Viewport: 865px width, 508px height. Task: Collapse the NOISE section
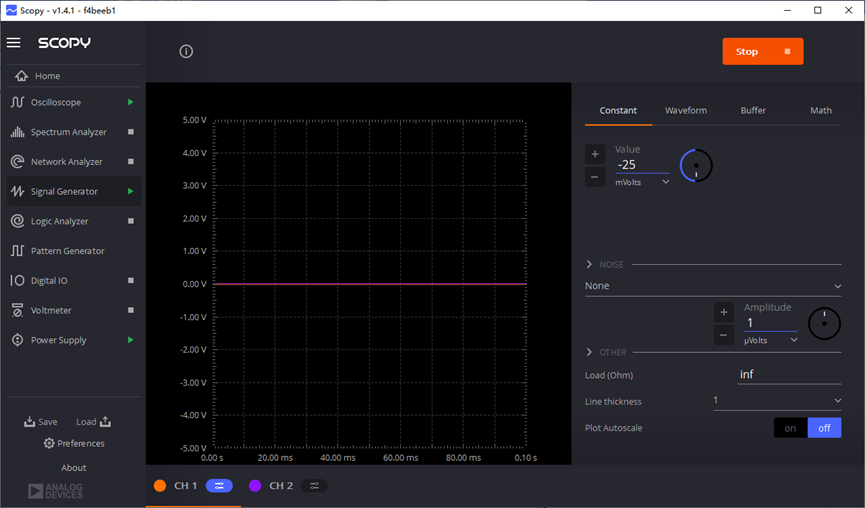click(589, 265)
